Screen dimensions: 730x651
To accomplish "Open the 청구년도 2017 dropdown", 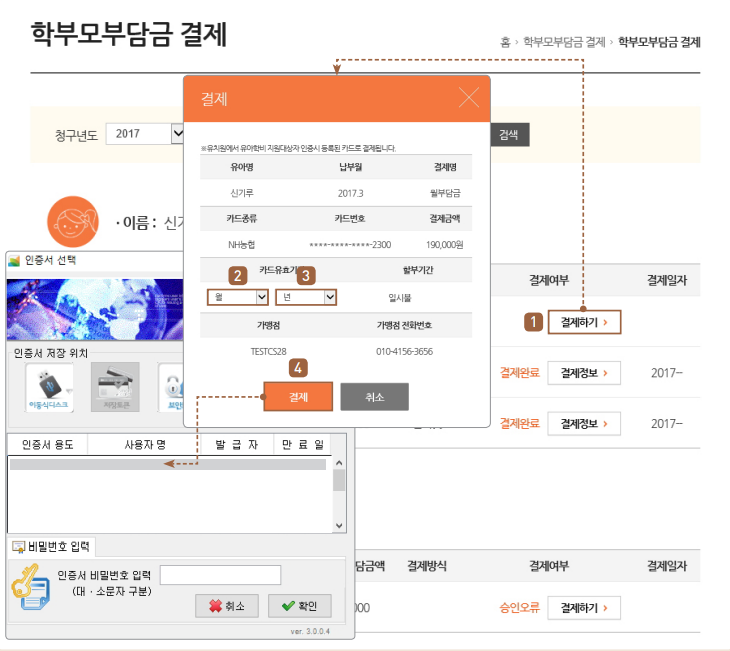I will (x=145, y=134).
